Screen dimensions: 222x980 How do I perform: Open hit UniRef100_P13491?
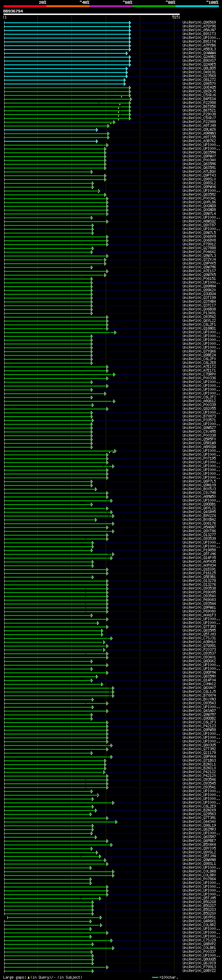coord(199,313)
